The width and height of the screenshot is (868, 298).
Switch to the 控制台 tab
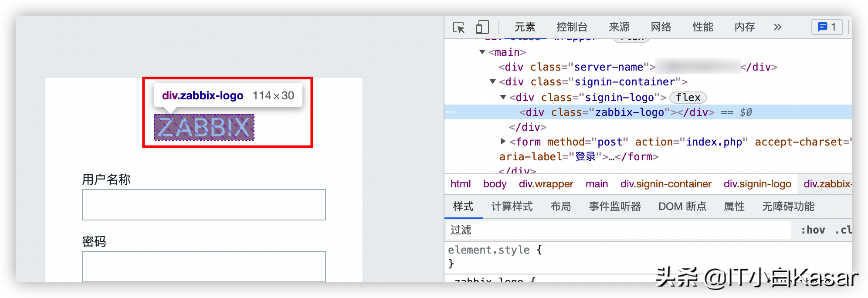(572, 27)
